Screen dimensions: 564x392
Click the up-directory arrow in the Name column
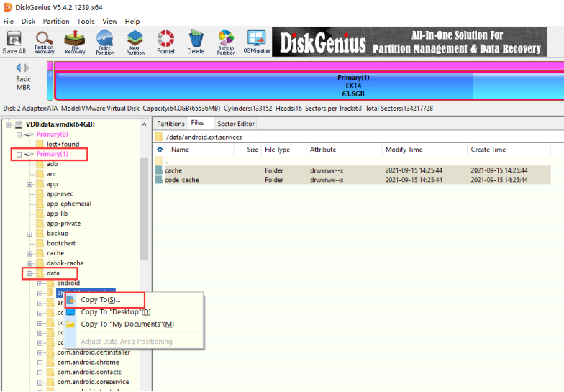(160, 150)
